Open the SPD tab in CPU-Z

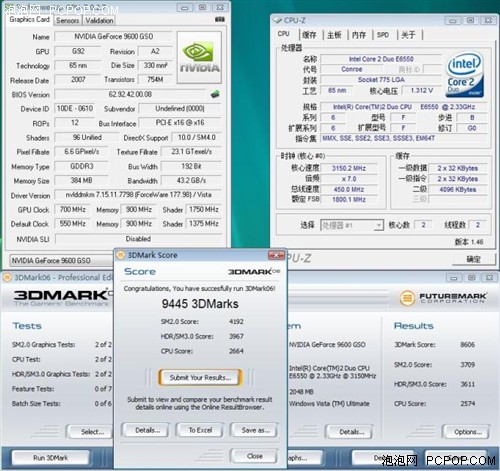click(x=383, y=35)
